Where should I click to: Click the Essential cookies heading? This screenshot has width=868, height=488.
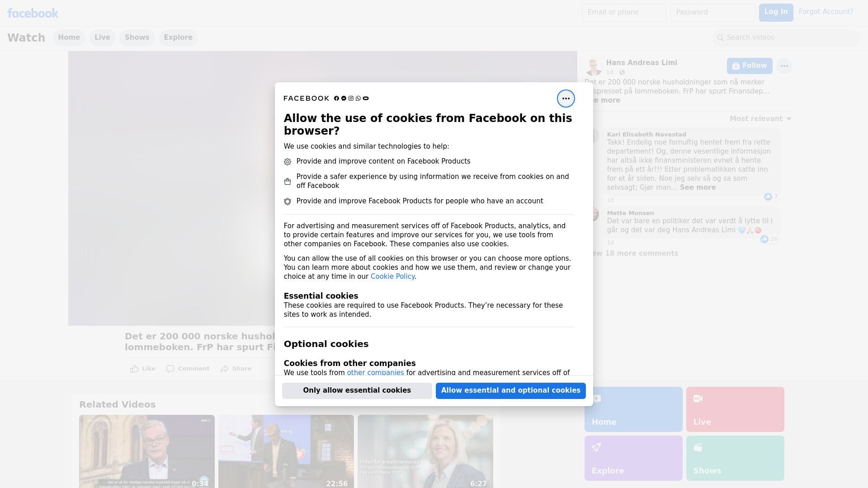[321, 296]
